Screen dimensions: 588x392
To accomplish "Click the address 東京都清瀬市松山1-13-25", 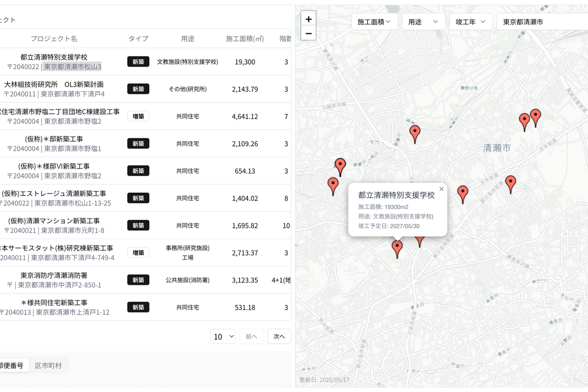I will pos(73,203).
